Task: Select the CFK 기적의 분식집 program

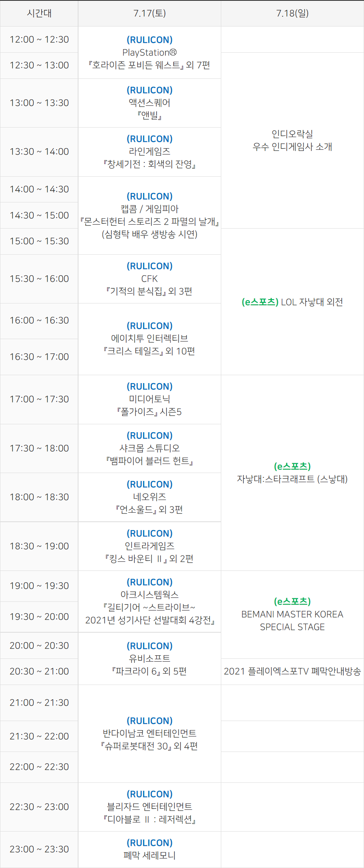Action: coord(149,279)
